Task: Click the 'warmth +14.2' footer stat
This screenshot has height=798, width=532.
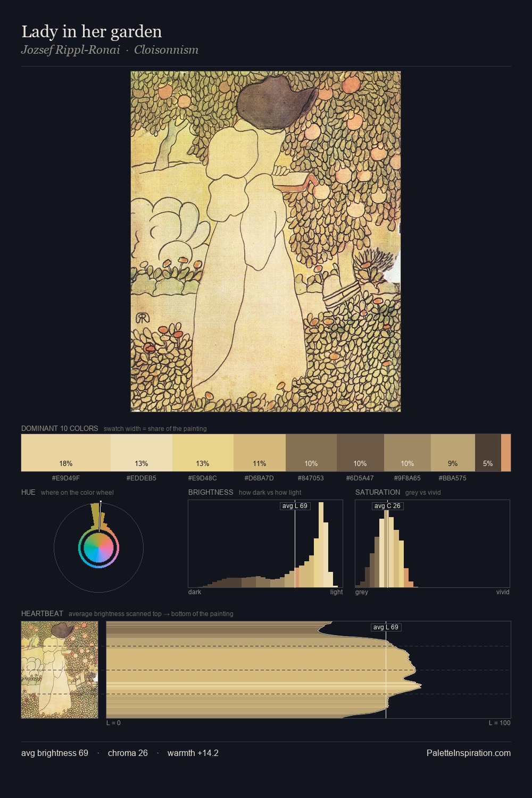Action: 193,753
